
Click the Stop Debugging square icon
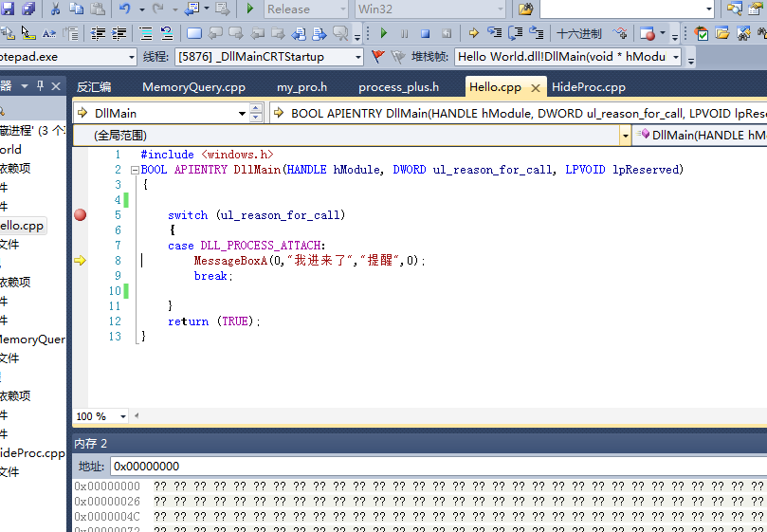[x=425, y=33]
